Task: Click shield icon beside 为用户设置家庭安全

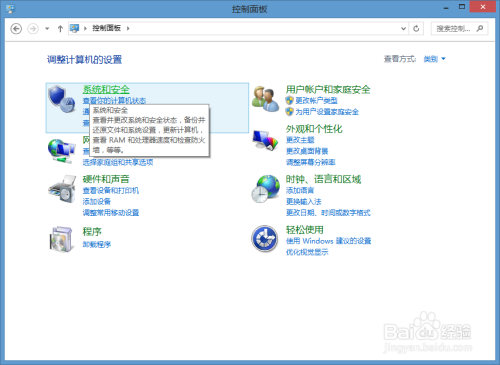Action: point(289,112)
